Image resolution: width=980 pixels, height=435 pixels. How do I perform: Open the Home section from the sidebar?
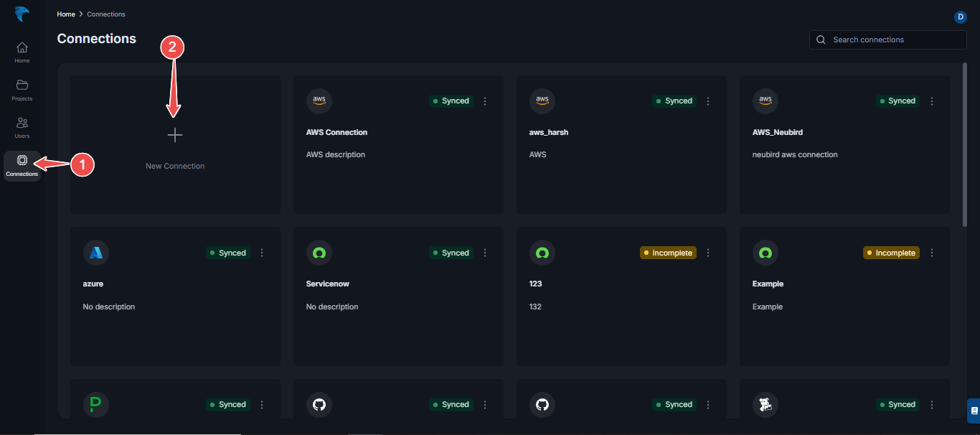[22, 50]
